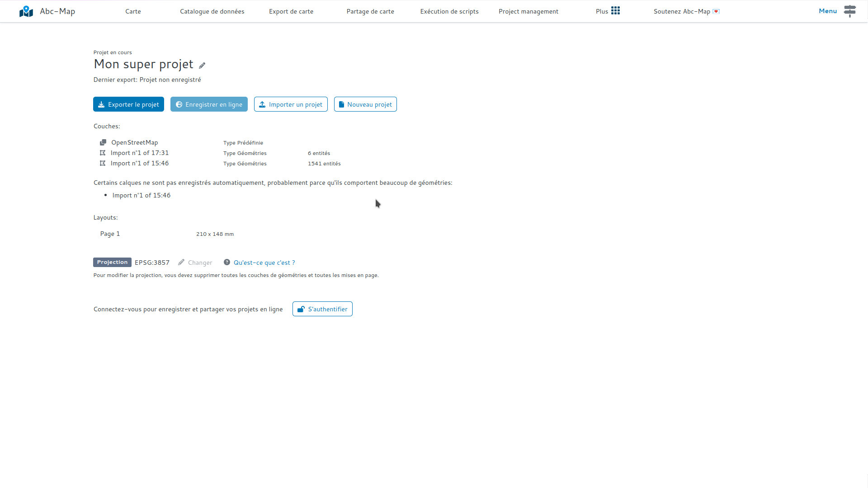Click the Plus grid icon
The width and height of the screenshot is (868, 488).
tap(615, 11)
